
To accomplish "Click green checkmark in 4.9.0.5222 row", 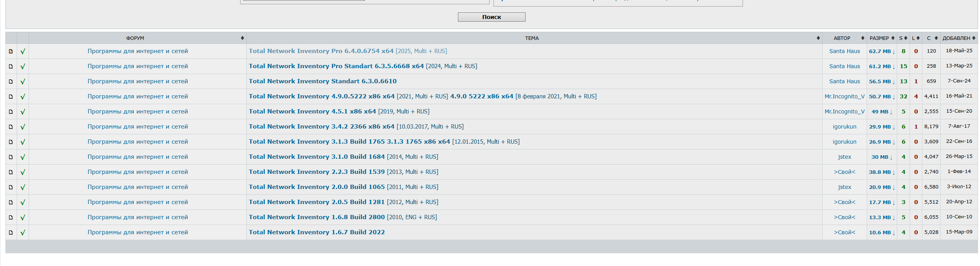I will coord(23,96).
